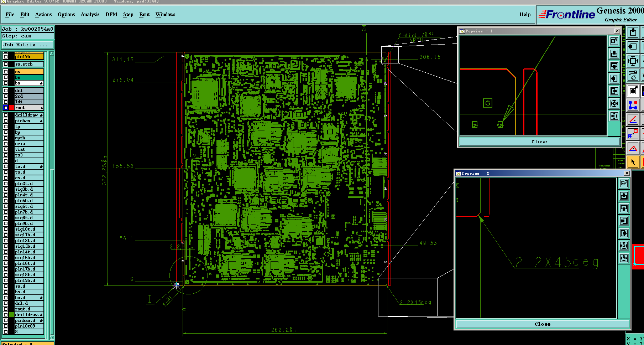
Task: Select the sig10t.d layer name
Action: 29,229
